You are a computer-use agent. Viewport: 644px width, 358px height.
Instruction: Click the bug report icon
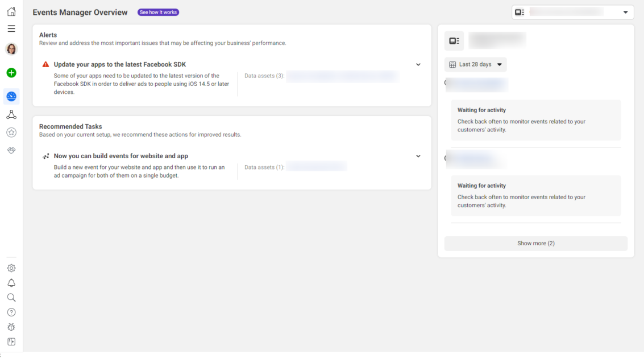tap(11, 327)
